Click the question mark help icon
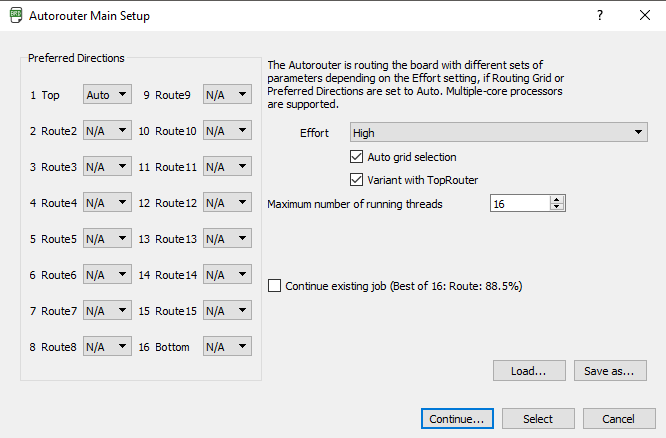Viewport: 666px width, 438px height. coord(600,15)
